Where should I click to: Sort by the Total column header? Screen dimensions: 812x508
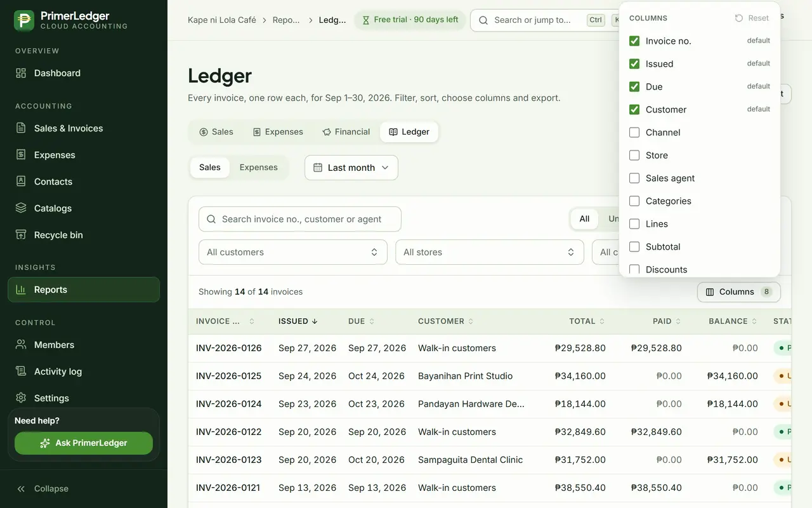pos(587,321)
